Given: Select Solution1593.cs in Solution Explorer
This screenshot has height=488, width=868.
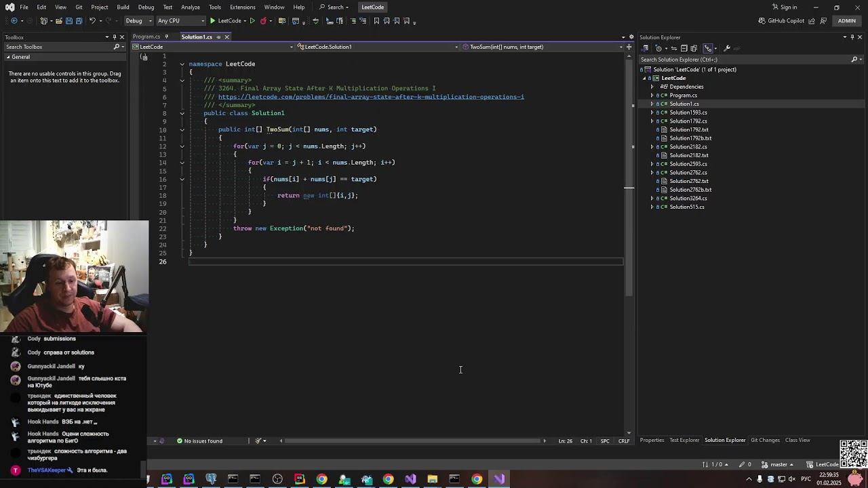Looking at the screenshot, I should coord(688,113).
